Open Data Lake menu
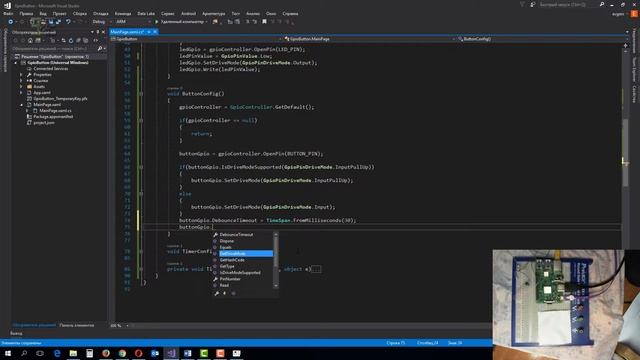The image size is (640, 360). [x=146, y=13]
